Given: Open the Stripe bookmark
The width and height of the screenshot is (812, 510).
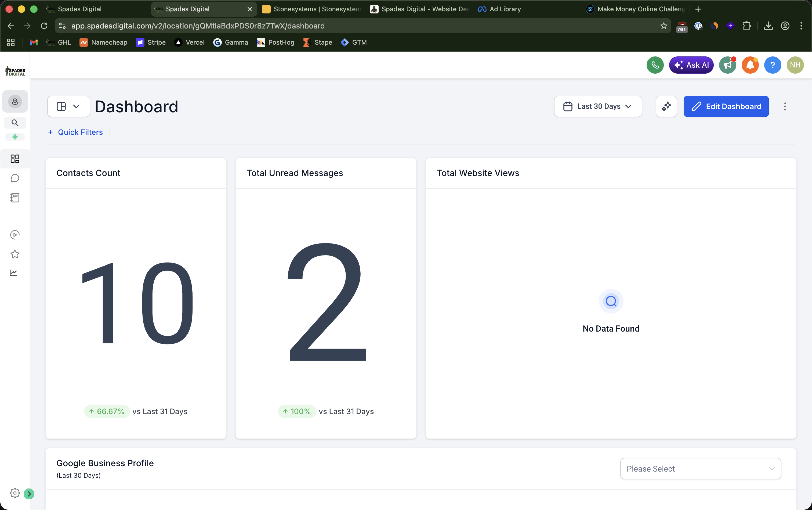Looking at the screenshot, I should 151,42.
